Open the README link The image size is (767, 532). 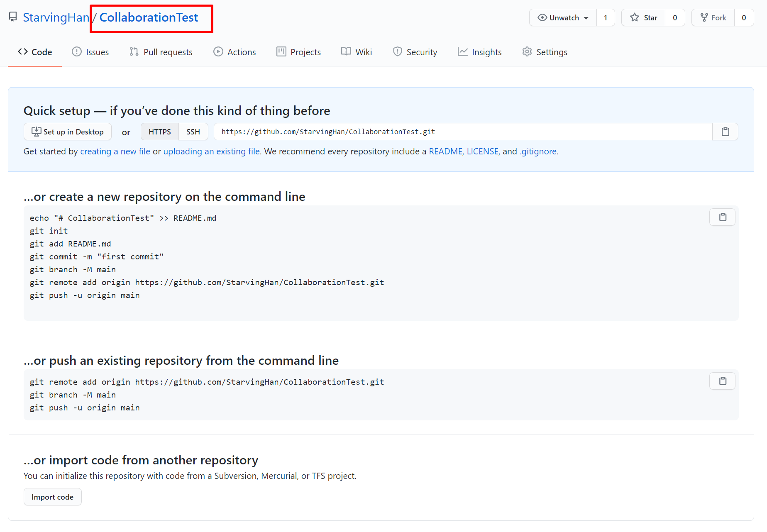pyautogui.click(x=445, y=151)
